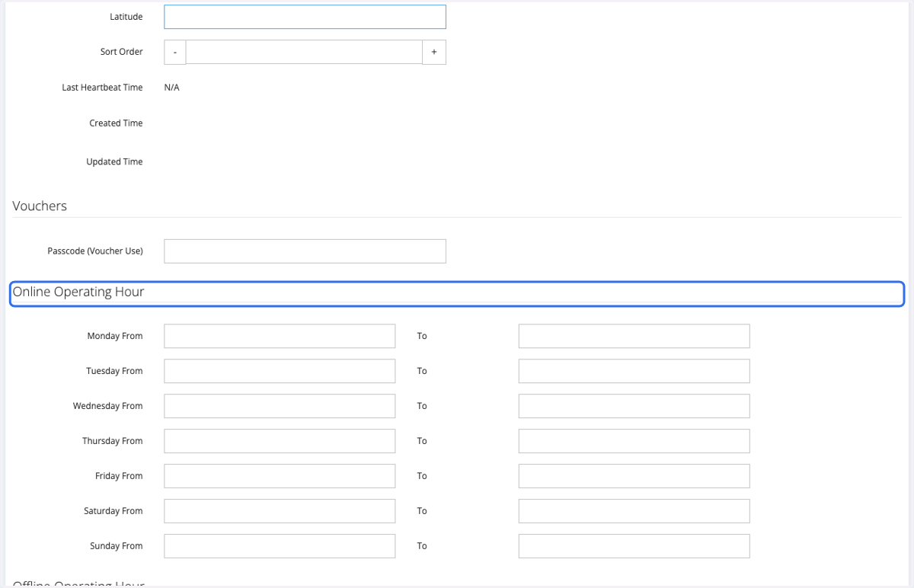Click the Sunday To time field

[x=634, y=546]
